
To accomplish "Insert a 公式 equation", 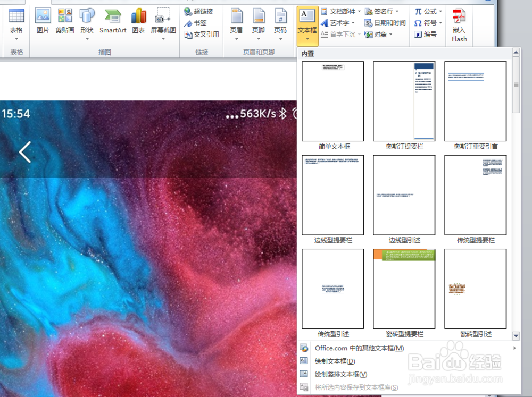I will coord(428,12).
